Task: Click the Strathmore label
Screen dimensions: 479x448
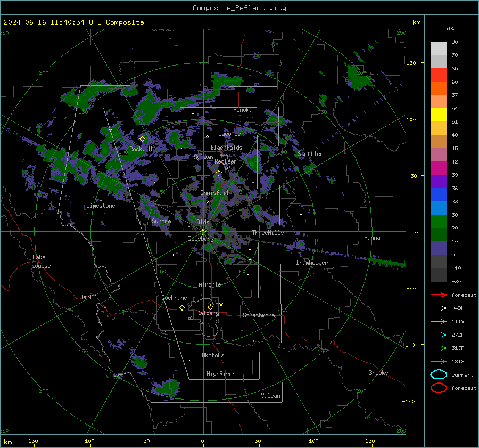Action: tap(259, 315)
